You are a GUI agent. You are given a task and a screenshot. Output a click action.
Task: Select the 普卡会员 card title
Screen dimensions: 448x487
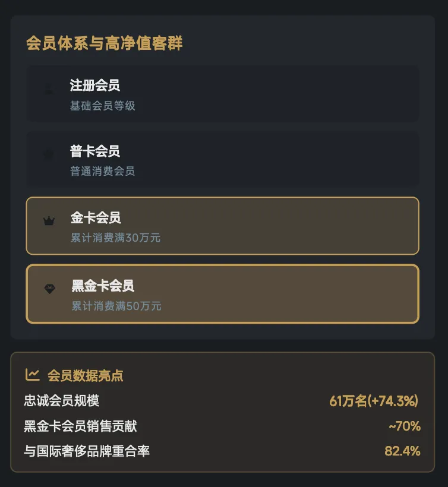click(x=95, y=151)
